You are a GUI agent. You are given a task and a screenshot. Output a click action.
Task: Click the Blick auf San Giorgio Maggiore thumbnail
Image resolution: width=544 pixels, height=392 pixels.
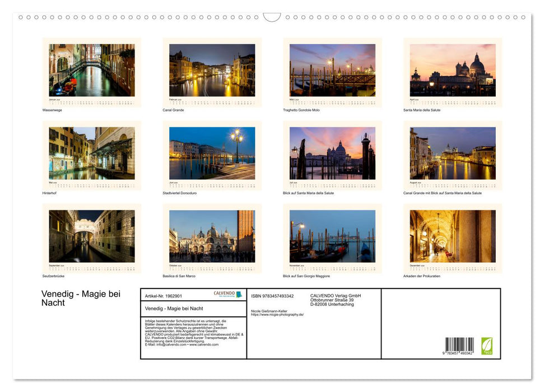coord(332,235)
